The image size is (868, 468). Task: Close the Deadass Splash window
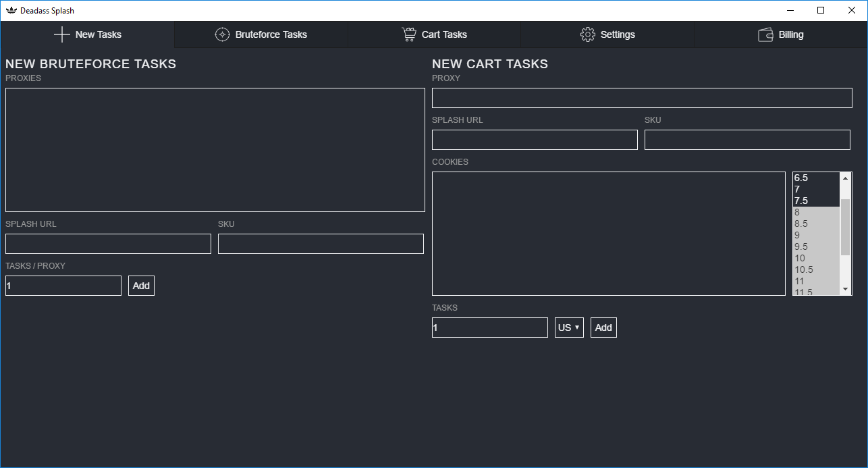(x=852, y=10)
